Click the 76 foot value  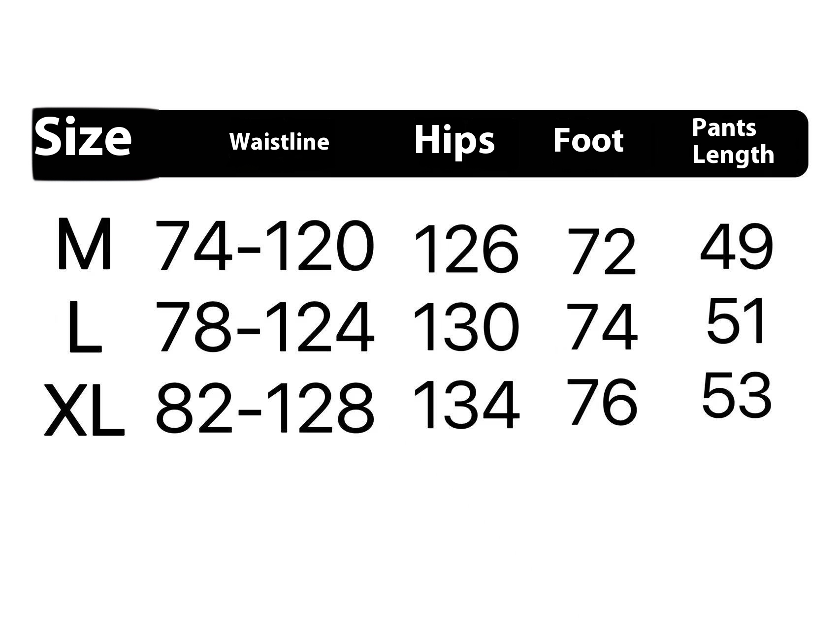pyautogui.click(x=603, y=402)
